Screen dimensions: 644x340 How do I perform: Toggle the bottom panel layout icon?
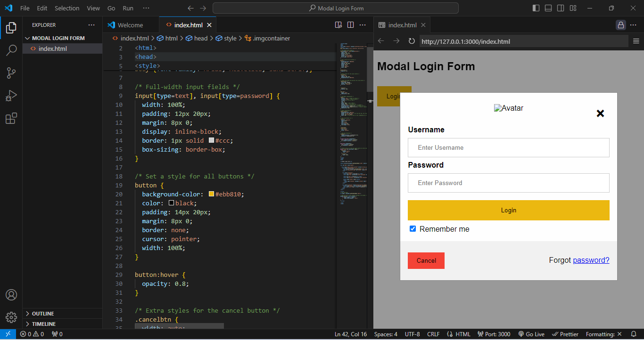coord(548,8)
